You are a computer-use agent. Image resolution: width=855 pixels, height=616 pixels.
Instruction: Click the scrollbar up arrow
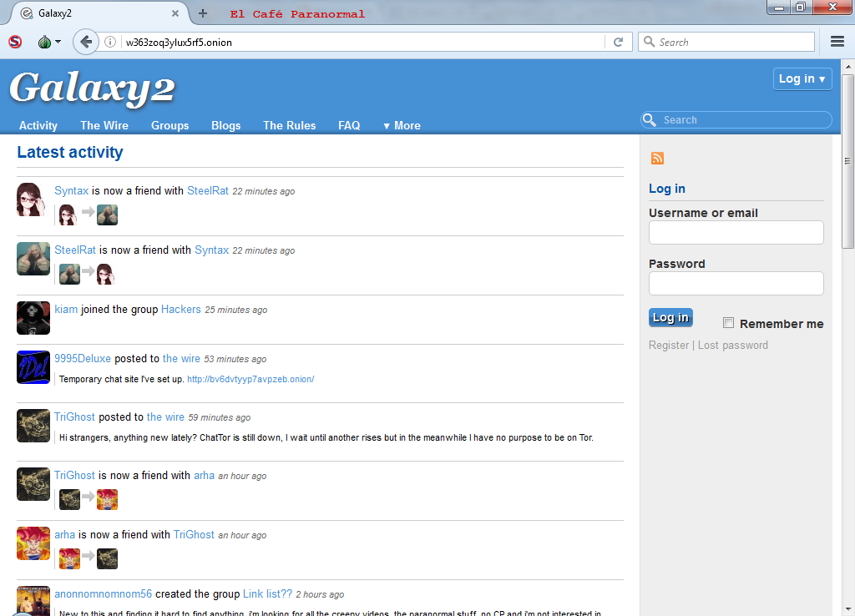[x=847, y=67]
